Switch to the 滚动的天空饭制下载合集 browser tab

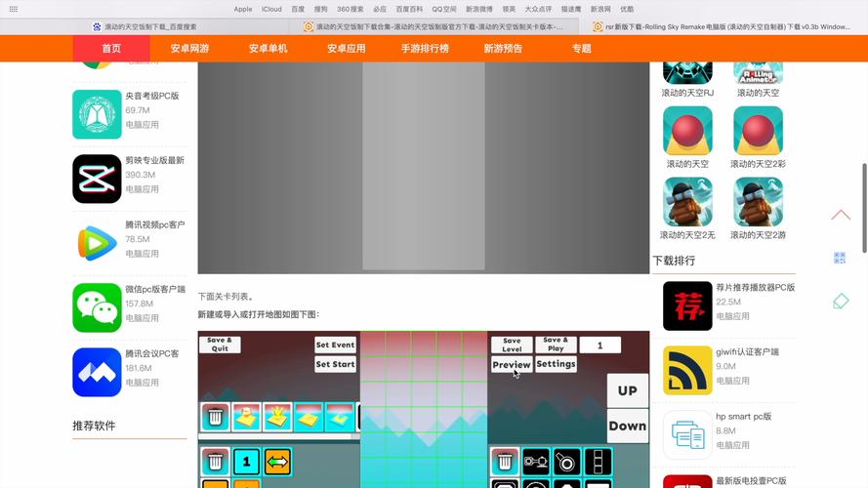coord(434,26)
